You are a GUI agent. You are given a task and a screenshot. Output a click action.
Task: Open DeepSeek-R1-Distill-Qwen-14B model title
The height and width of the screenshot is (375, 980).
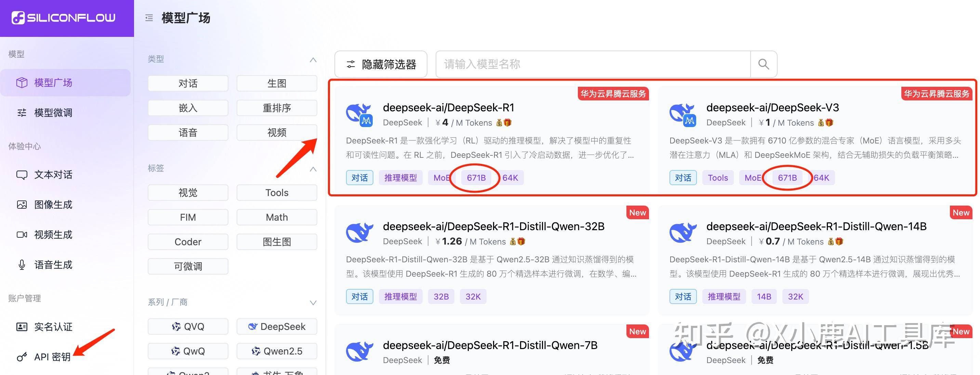pyautogui.click(x=817, y=226)
